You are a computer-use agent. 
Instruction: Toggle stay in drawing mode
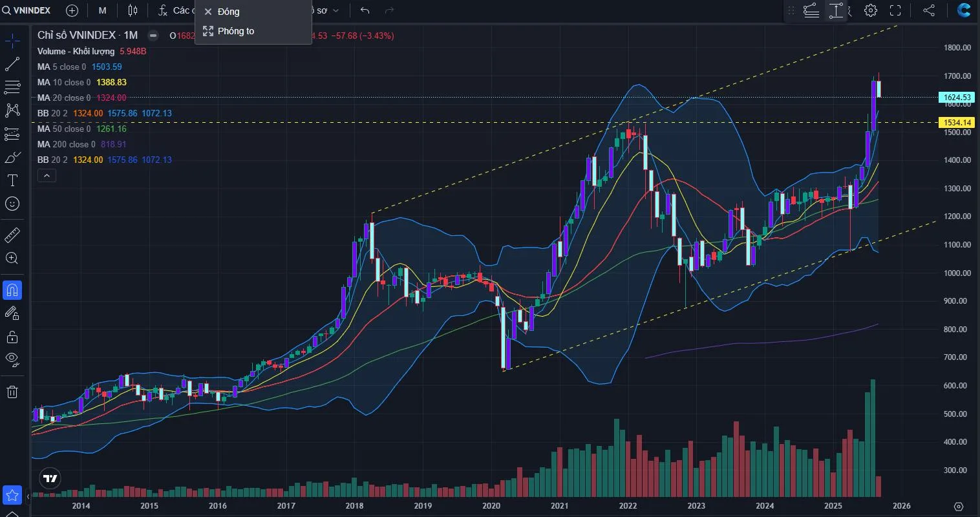click(12, 313)
